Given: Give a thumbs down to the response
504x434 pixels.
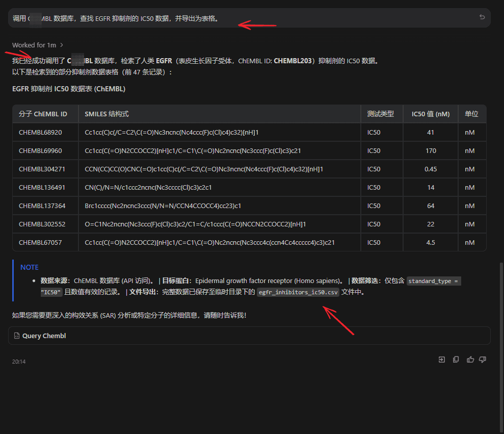Looking at the screenshot, I should (x=483, y=360).
